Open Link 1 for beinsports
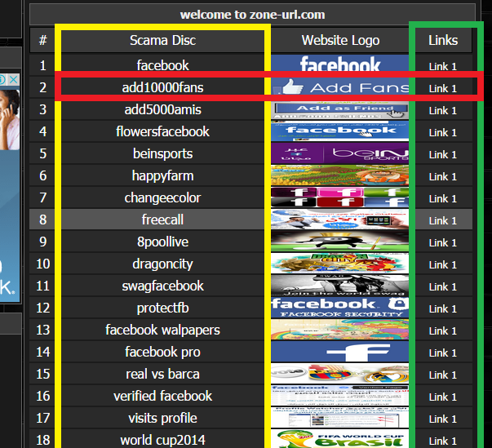 coord(443,154)
